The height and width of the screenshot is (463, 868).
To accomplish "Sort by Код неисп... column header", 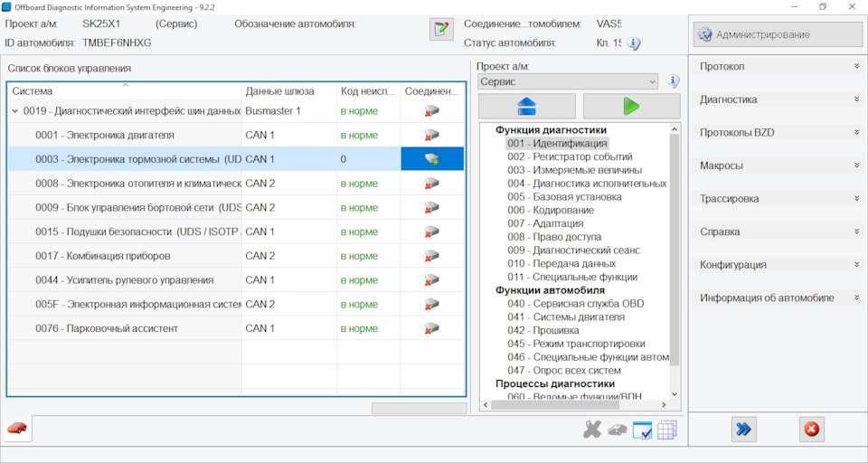I will tap(369, 91).
